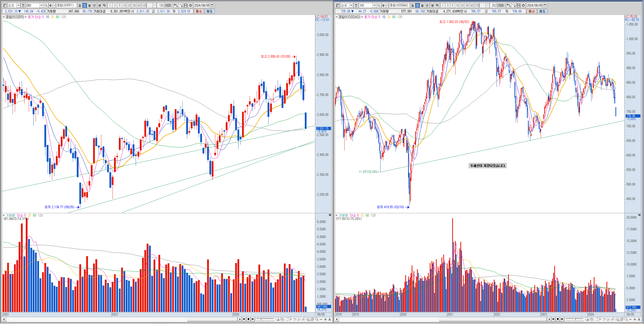
Task: Click the 전 button in KOSPI toolbar
Action: 23,5
